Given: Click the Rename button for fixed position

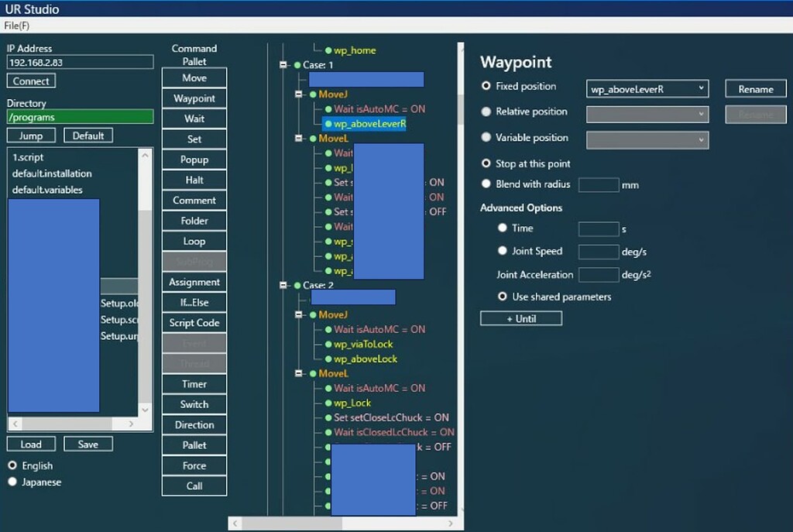Looking at the screenshot, I should [x=756, y=89].
